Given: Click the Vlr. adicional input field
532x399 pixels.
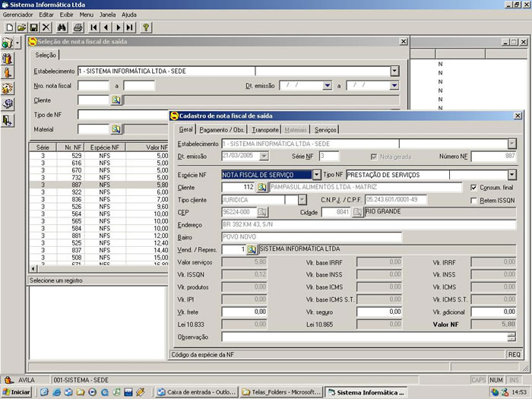Looking at the screenshot, I should [494, 312].
